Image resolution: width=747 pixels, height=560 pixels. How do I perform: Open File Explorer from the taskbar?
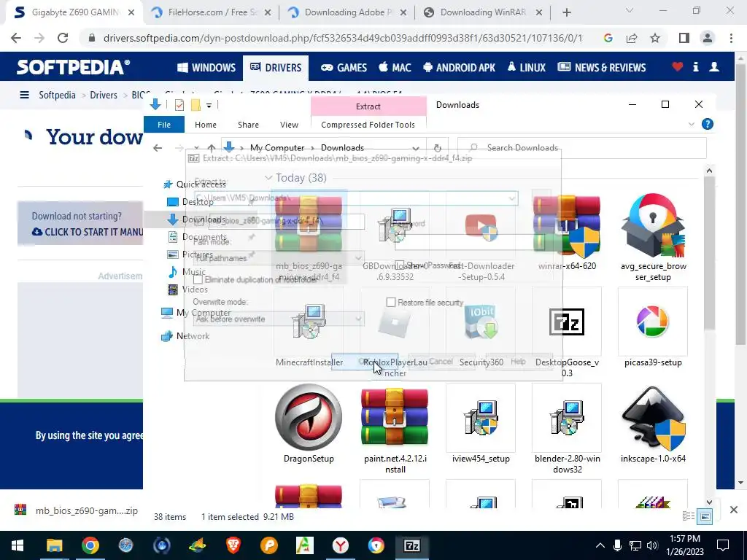[54, 545]
